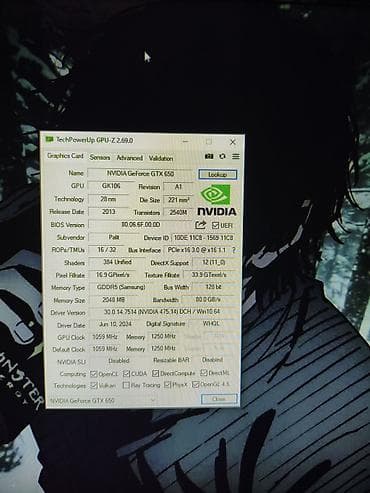Click the BIOS share/export arrow icon
The image size is (370, 493).
200,225
